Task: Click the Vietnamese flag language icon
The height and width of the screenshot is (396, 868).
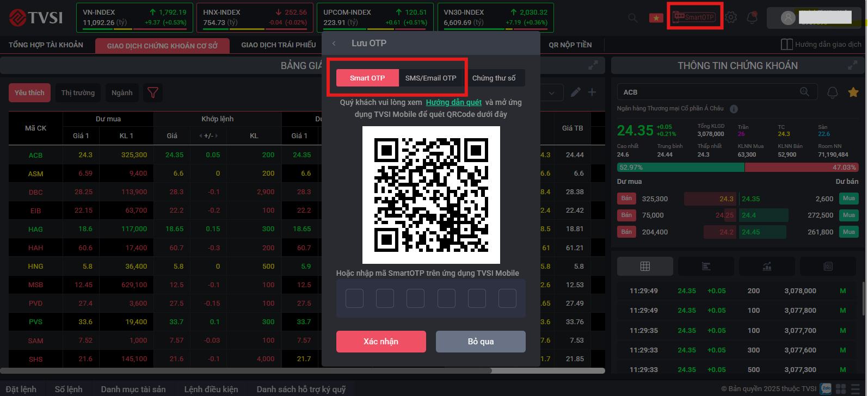Action: point(656,18)
